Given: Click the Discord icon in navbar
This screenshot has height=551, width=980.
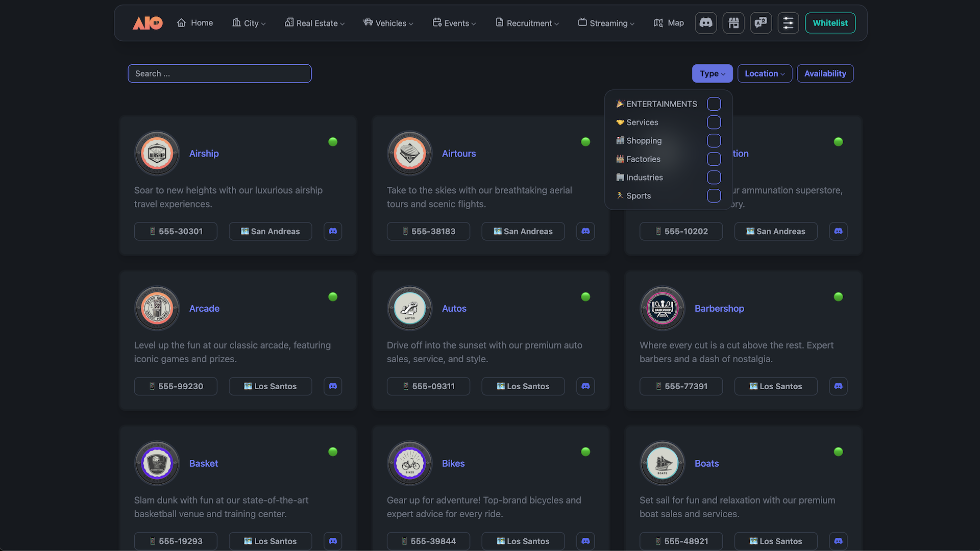Looking at the screenshot, I should 706,23.
